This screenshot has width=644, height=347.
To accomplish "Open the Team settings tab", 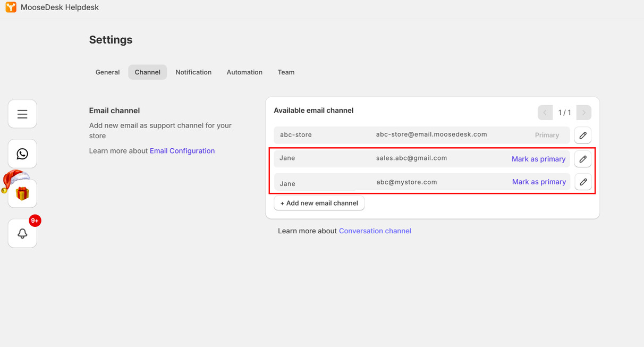I will tap(286, 72).
